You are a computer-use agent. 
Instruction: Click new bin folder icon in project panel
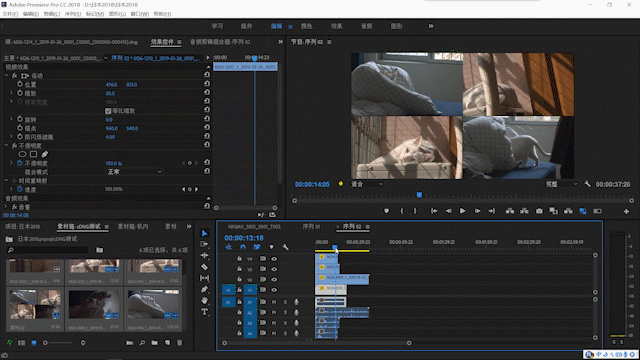(x=155, y=343)
